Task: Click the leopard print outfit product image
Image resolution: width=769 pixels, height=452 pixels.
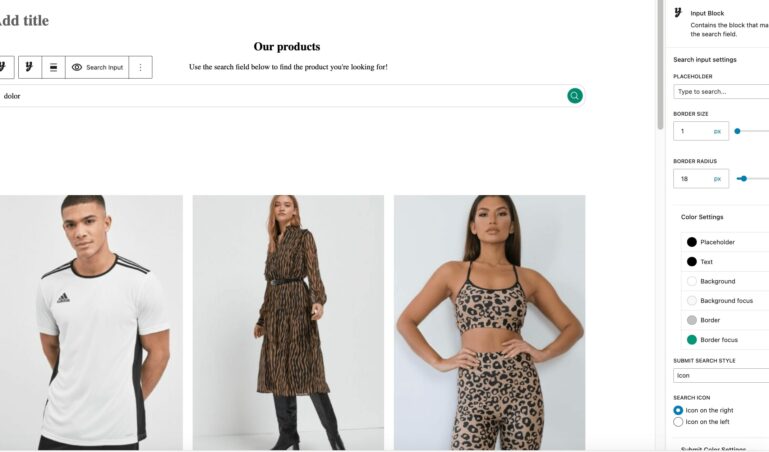Action: pyautogui.click(x=489, y=322)
